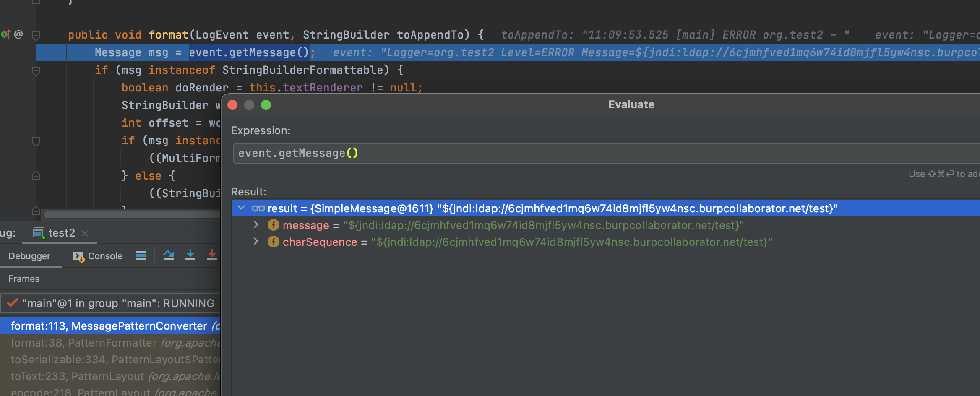This screenshot has width=980, height=396.
Task: Click the override gutter icon beside format method
Action: click(x=5, y=34)
